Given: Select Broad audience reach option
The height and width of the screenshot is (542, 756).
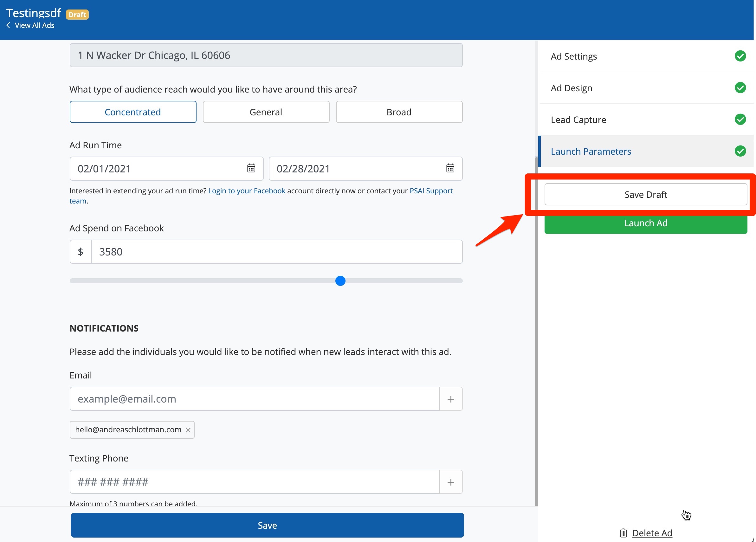Looking at the screenshot, I should tap(399, 112).
